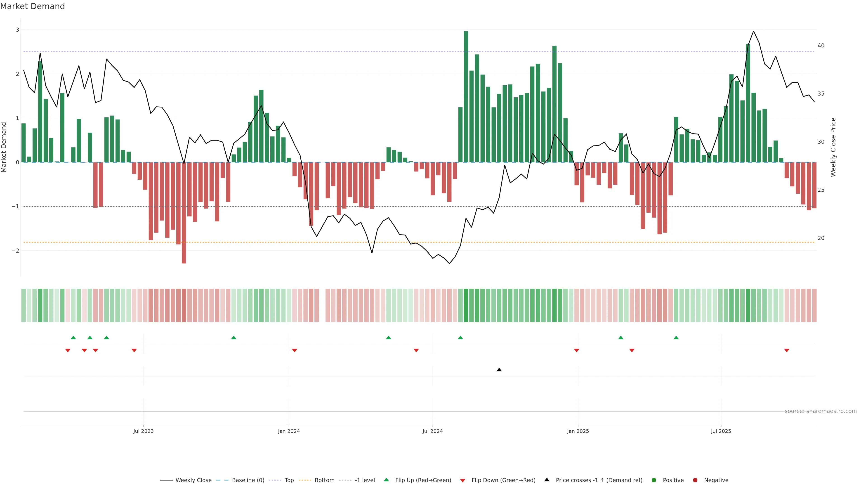Click the Flip Down red triangle in legend

463,480
